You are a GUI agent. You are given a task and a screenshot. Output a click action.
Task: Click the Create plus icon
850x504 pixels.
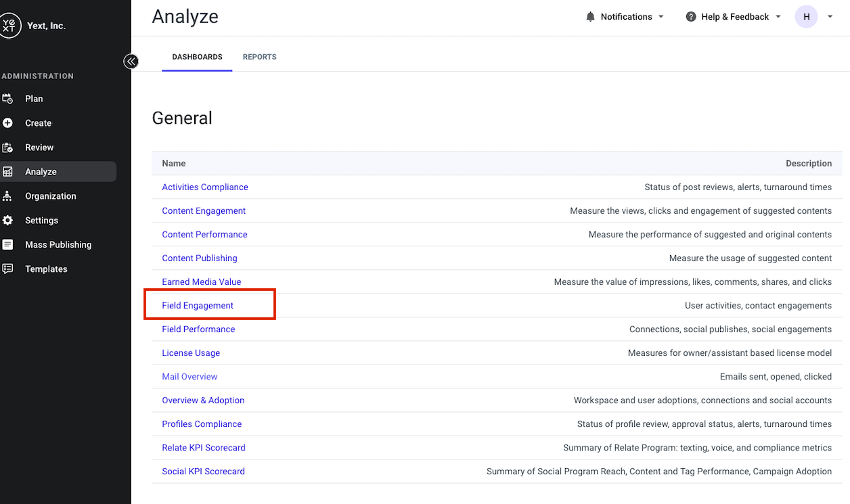7,123
